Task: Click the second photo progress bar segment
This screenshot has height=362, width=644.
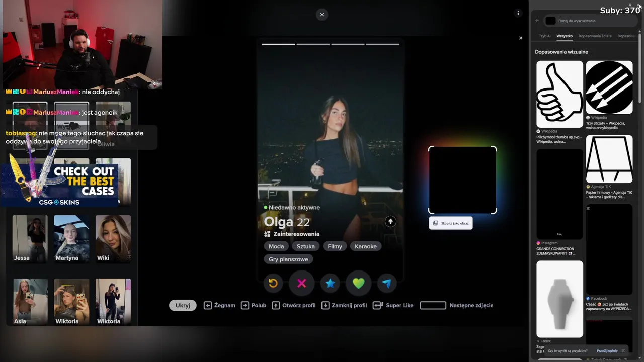Action: pos(313,44)
